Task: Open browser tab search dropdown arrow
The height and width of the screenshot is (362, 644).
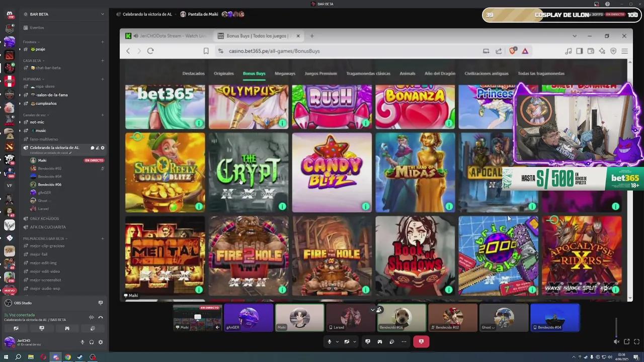Action: tap(575, 36)
